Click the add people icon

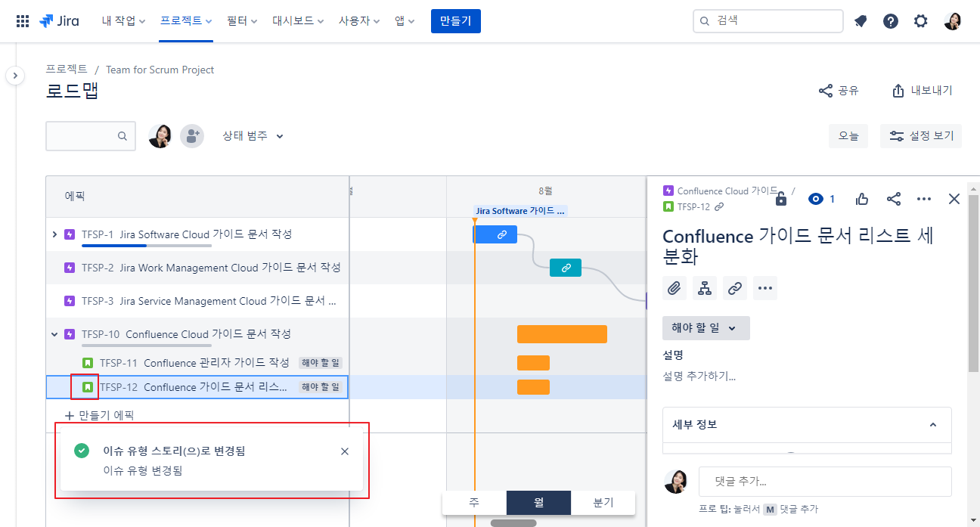point(192,136)
